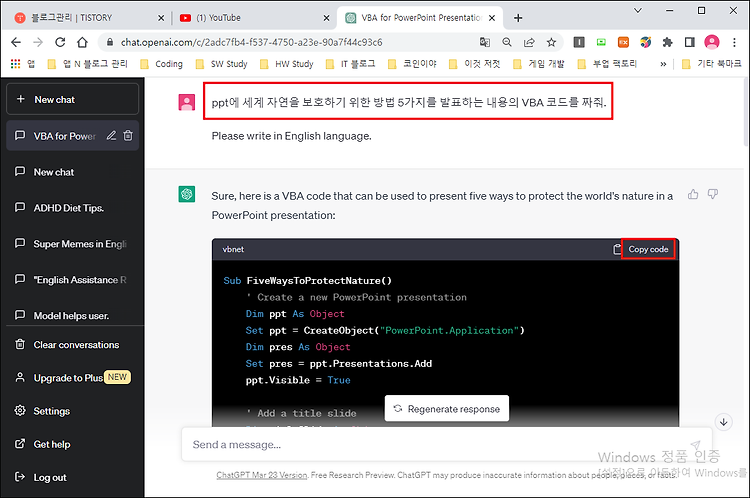Open the Chrome three-dot menu
750x498 pixels.
click(734, 42)
